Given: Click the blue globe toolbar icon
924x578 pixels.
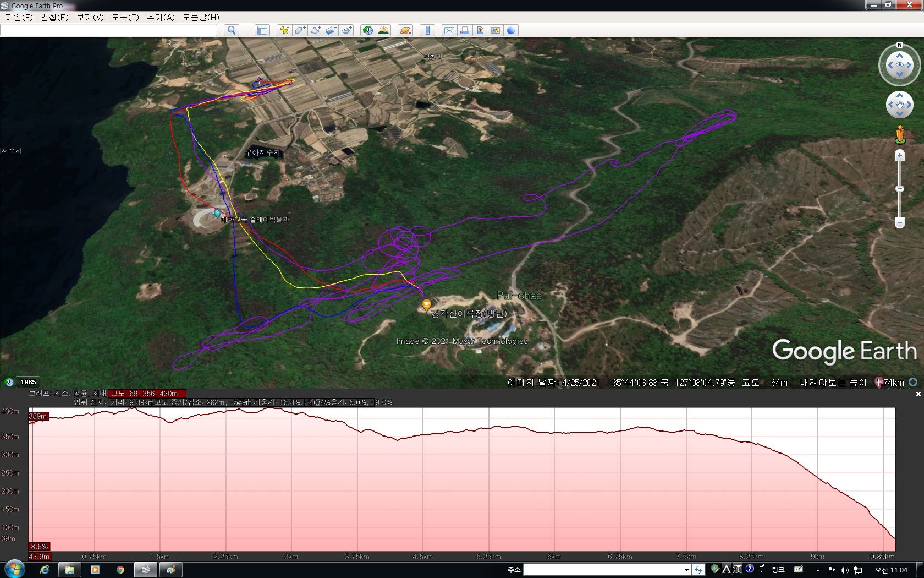Looking at the screenshot, I should [511, 30].
